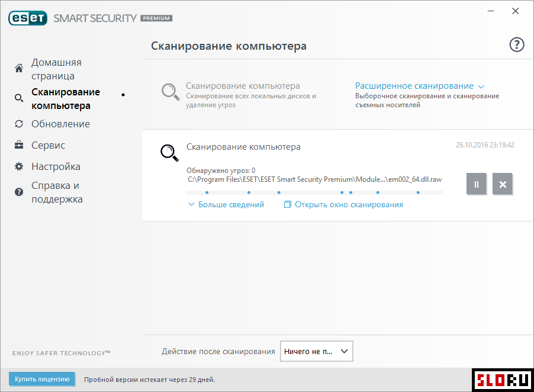534x392 pixels.
Task: Open the Настройка section
Action: tap(56, 166)
